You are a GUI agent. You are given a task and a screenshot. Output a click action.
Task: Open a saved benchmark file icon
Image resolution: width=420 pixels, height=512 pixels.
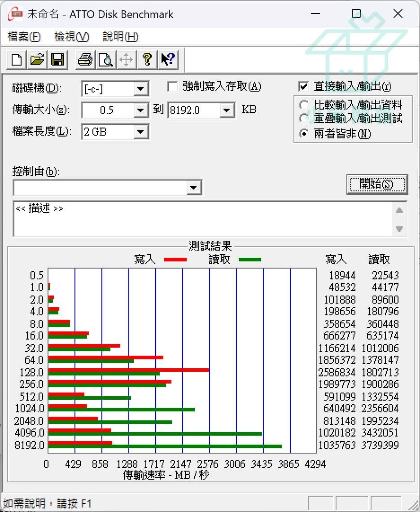[37, 60]
